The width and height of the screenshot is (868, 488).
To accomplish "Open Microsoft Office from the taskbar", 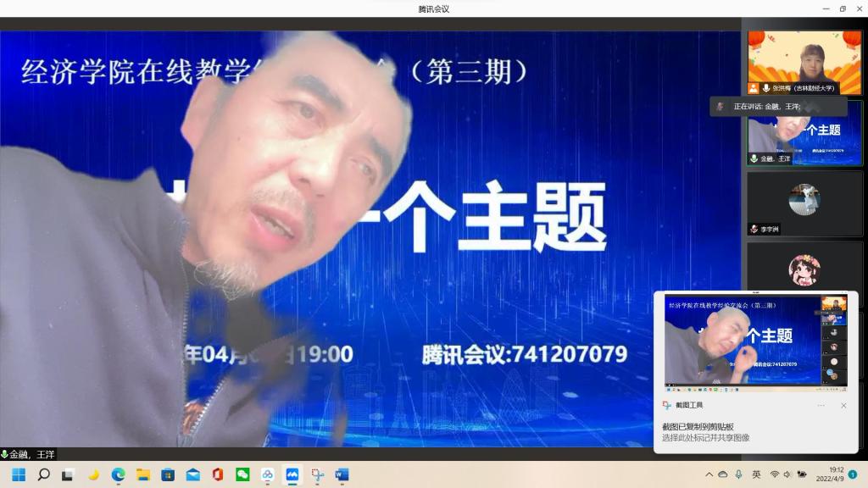I will point(218,474).
